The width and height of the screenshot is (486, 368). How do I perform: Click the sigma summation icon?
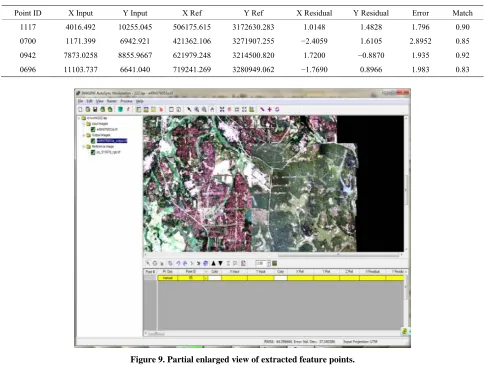pyautogui.click(x=228, y=263)
